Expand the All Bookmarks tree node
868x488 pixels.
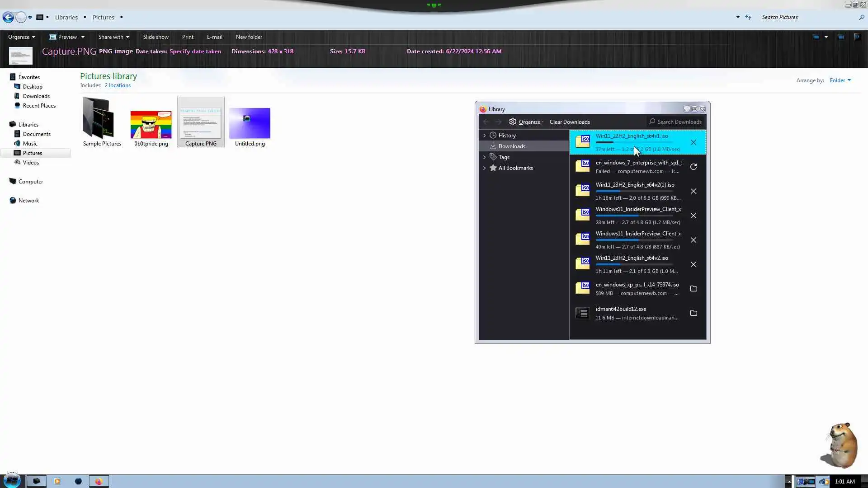pyautogui.click(x=484, y=168)
